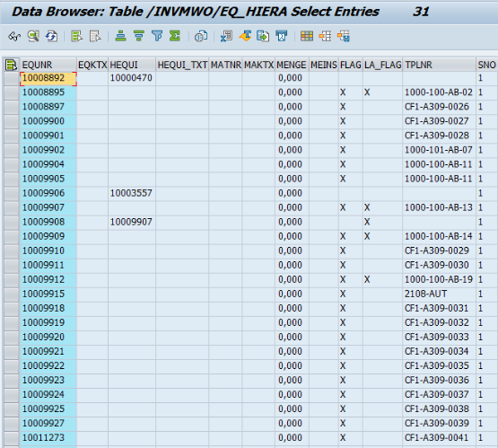
Task: Open the Set Filter funnel icon
Action: pyautogui.click(x=157, y=36)
